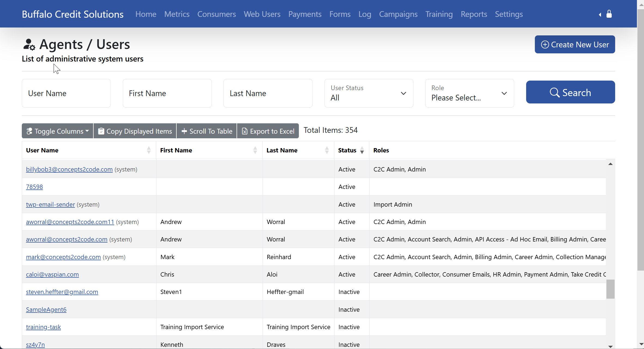
Task: Click the table vertical scrollbar thumb
Action: [x=610, y=289]
